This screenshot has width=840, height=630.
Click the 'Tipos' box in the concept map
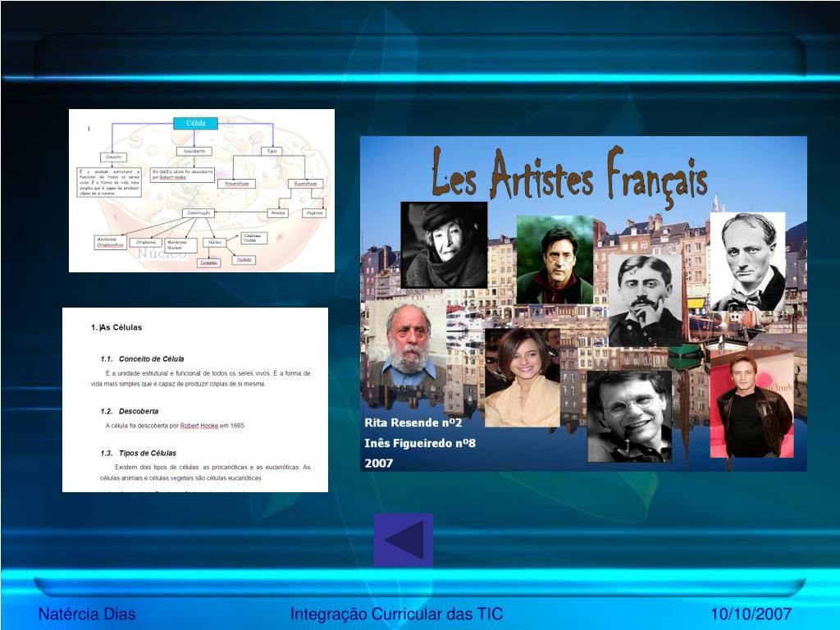tap(272, 152)
